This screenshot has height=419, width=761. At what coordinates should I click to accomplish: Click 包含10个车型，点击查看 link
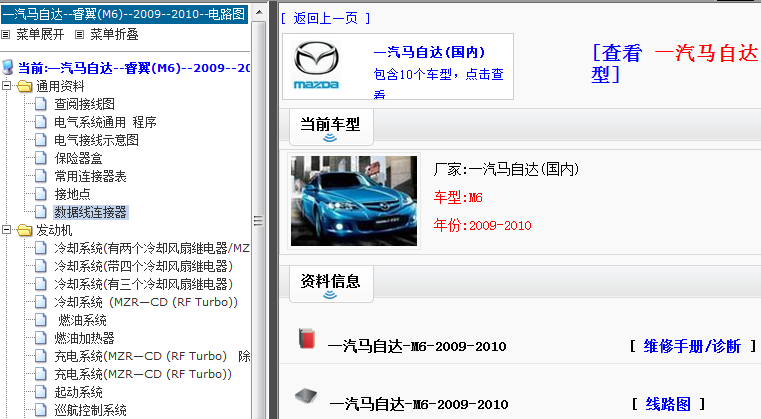pyautogui.click(x=438, y=83)
